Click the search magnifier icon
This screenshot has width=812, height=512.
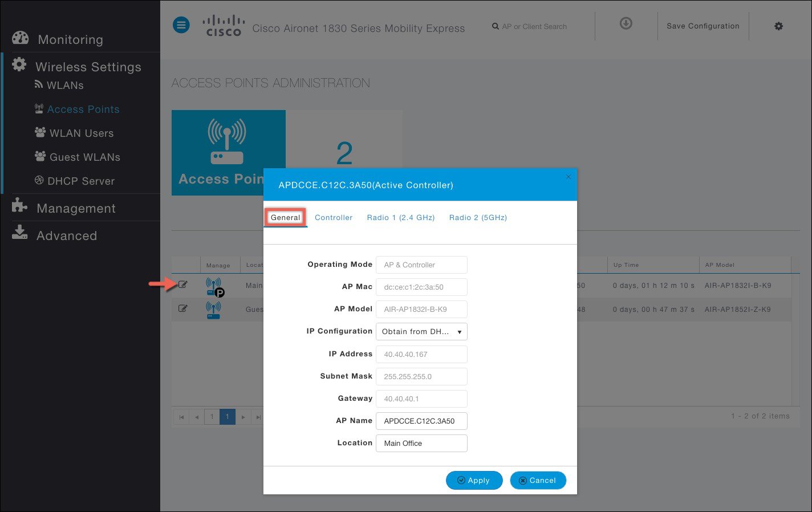495,26
